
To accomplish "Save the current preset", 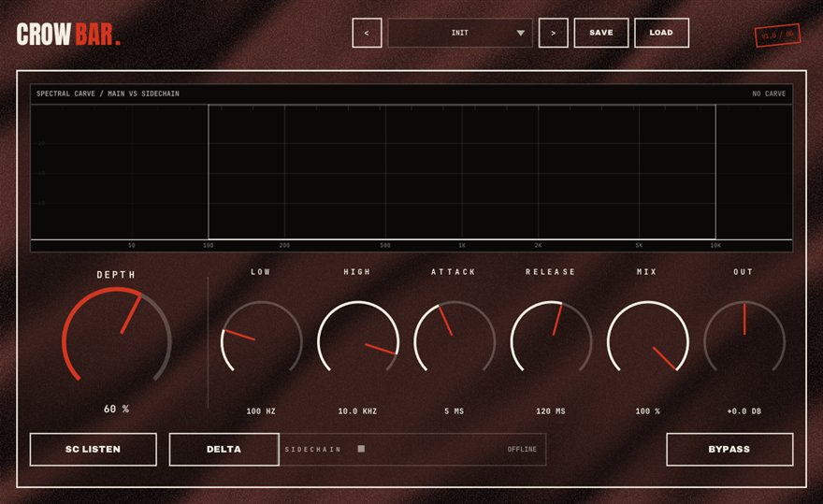I will pos(601,33).
